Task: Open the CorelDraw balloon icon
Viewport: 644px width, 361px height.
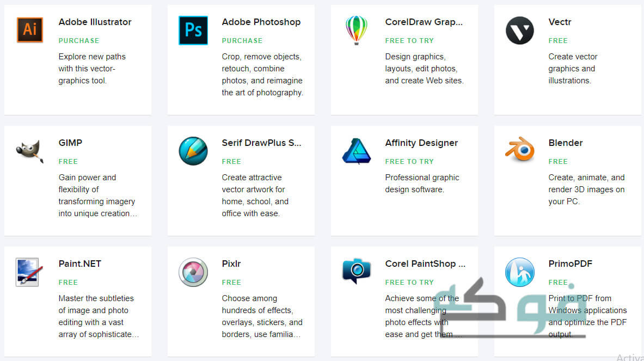Action: pos(356,30)
